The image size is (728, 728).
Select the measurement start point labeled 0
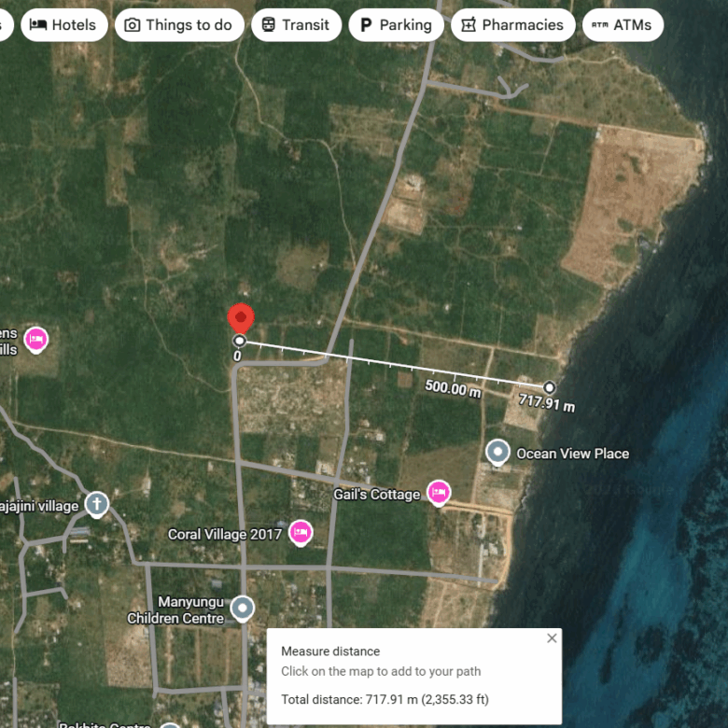[x=240, y=342]
